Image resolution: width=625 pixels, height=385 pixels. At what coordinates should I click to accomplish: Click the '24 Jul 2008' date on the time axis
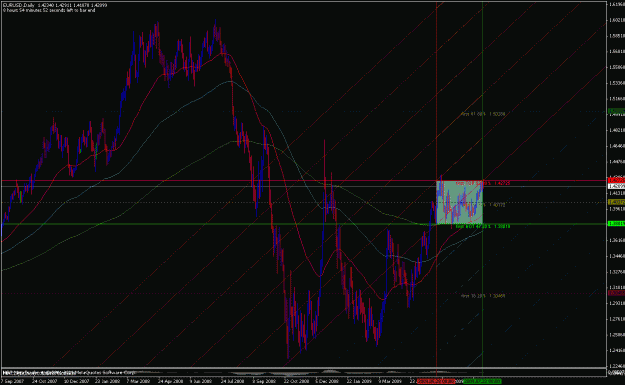(x=233, y=381)
